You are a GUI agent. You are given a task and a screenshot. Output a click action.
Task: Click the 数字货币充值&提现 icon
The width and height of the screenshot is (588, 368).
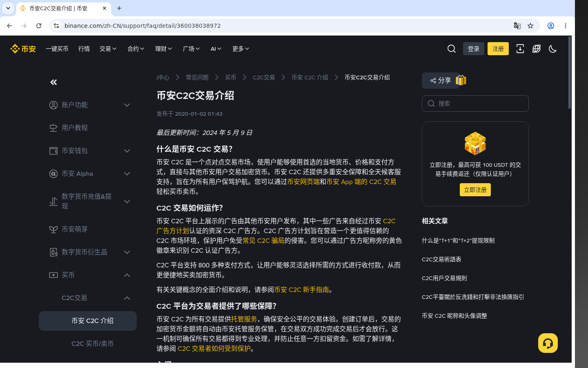(53, 202)
